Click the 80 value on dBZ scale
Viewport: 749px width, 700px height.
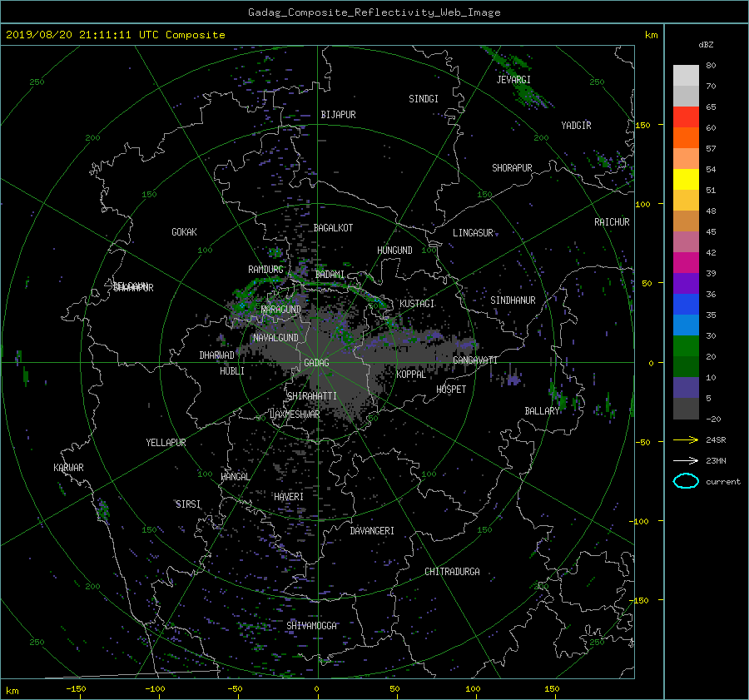[711, 66]
